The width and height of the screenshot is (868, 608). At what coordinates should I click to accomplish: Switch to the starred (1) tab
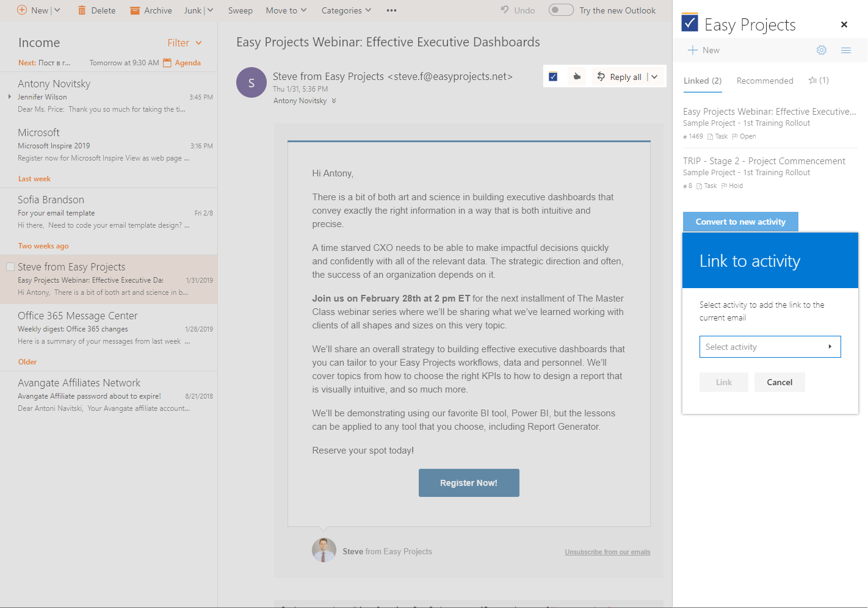(819, 80)
